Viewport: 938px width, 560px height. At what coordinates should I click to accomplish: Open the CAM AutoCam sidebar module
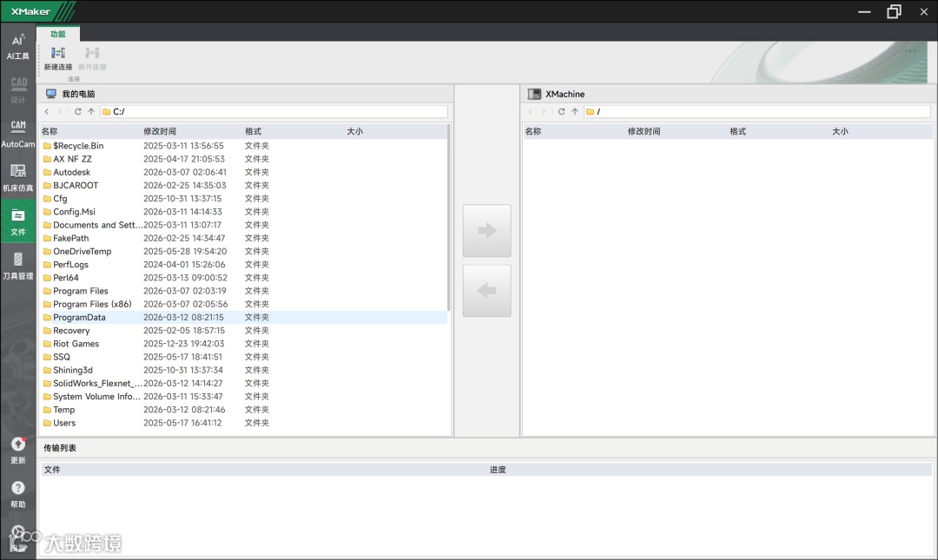(x=18, y=134)
